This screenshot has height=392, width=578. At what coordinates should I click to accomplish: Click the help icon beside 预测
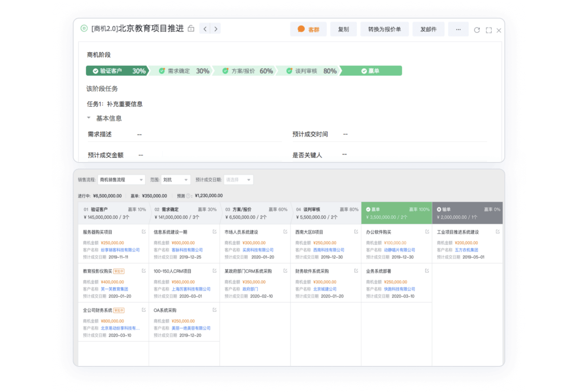tap(189, 196)
